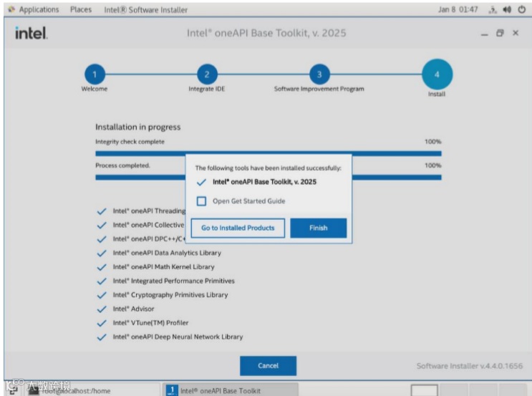Viewport: 532px width, 396px height.
Task: Click Installation in progress heading
Action: pos(137,127)
